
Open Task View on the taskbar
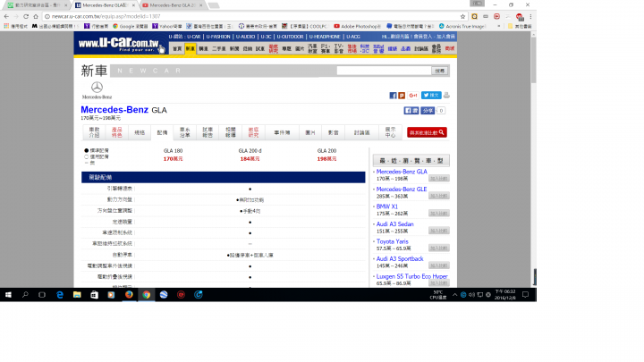42,295
